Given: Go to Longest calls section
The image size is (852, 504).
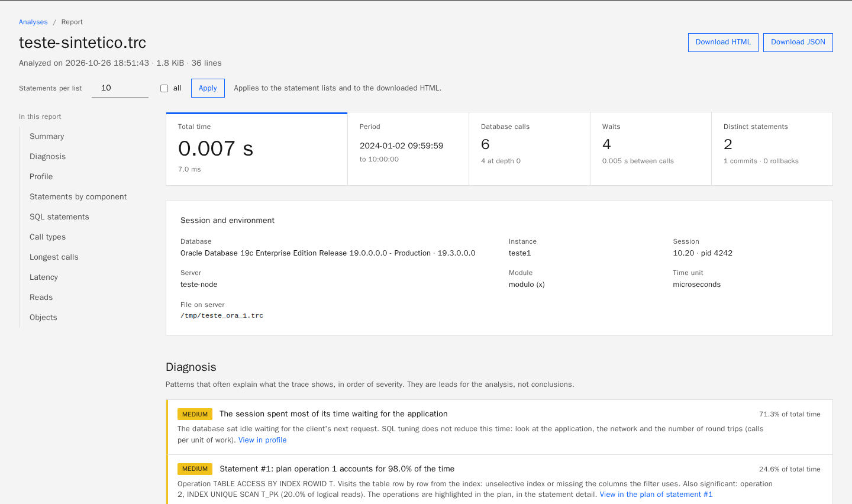Looking at the screenshot, I should (x=54, y=257).
